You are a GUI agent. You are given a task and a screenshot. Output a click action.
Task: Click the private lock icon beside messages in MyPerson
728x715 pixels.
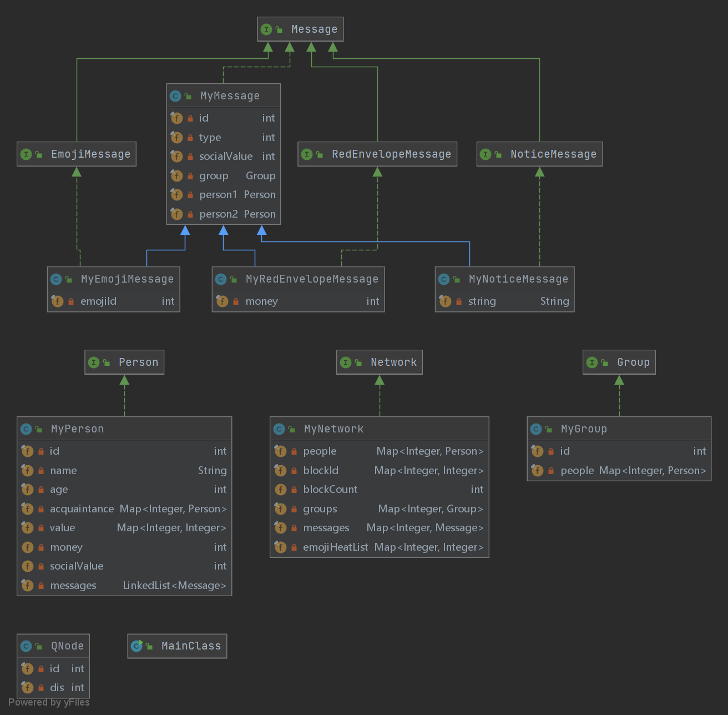[x=41, y=586]
